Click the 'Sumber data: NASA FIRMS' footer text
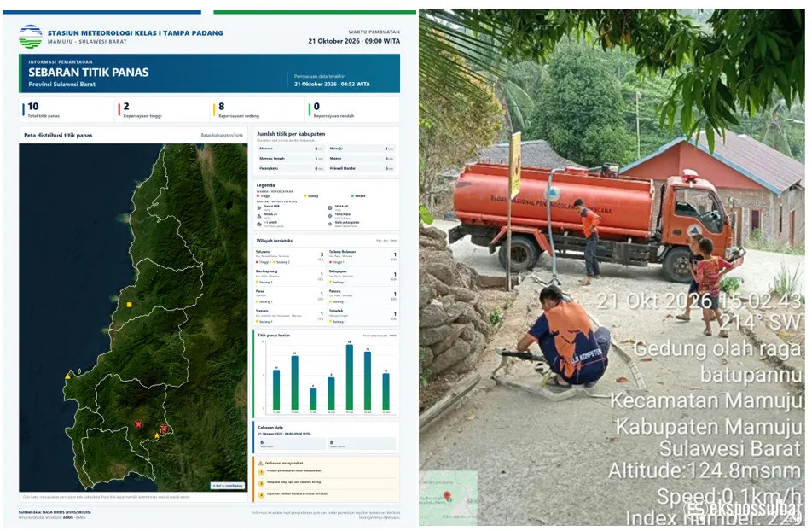This screenshot has height=531, width=812. pyautogui.click(x=55, y=512)
